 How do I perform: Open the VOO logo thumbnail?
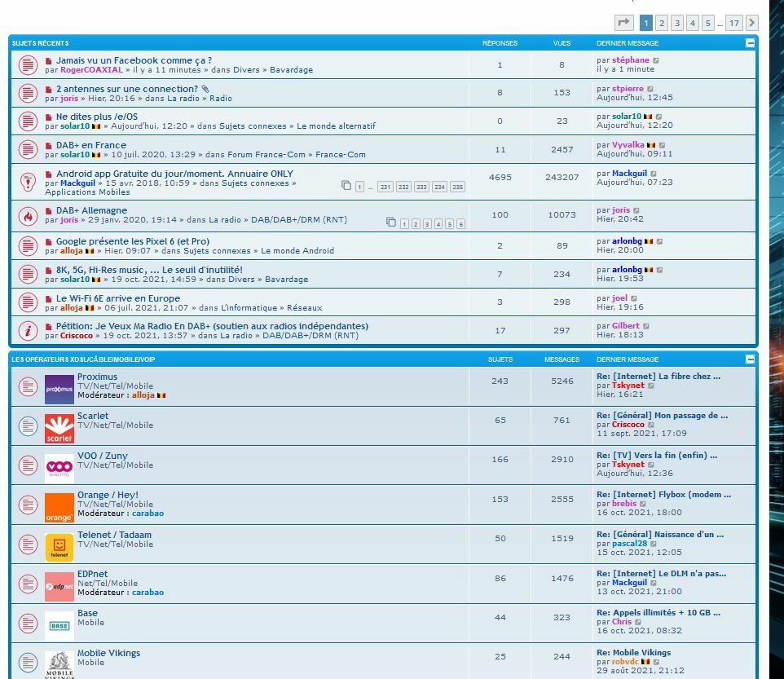point(59,468)
